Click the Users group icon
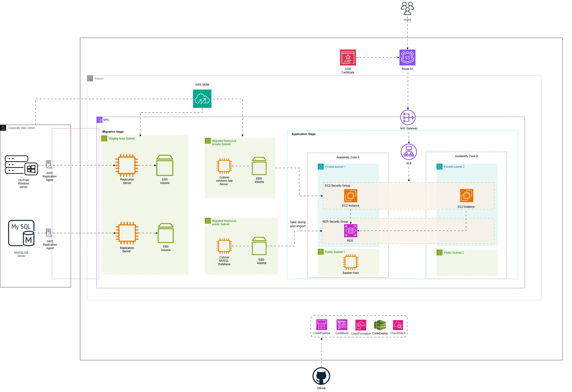 (407, 8)
